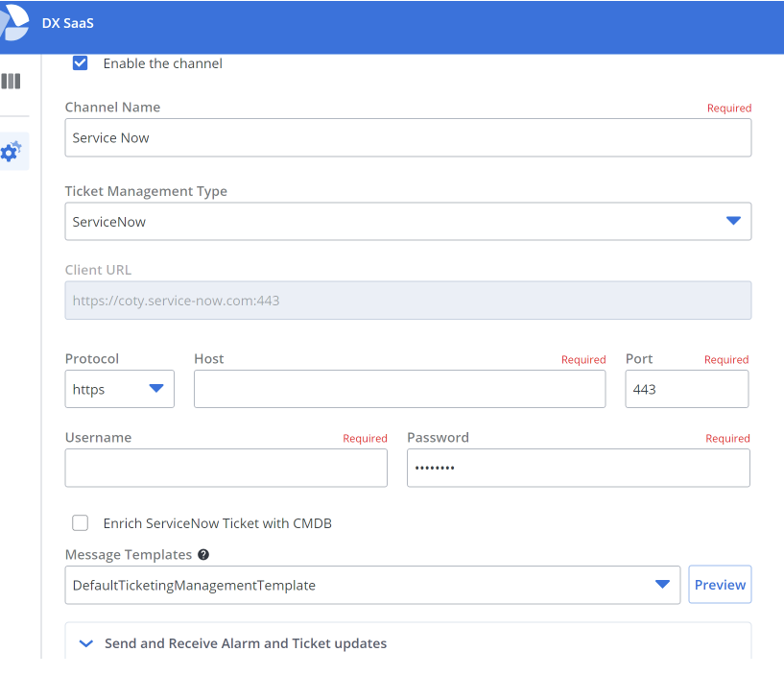This screenshot has height=676, width=784.
Task: Click the Preview button
Action: tap(720, 585)
